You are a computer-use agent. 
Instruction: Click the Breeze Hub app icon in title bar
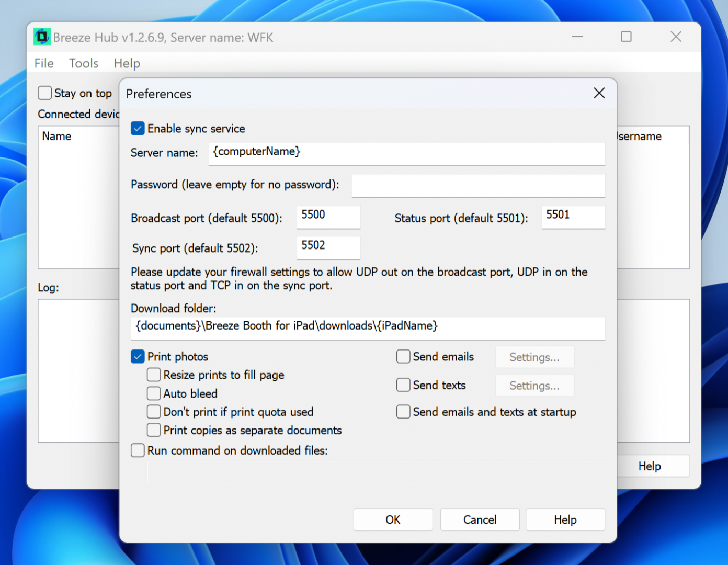(x=42, y=37)
